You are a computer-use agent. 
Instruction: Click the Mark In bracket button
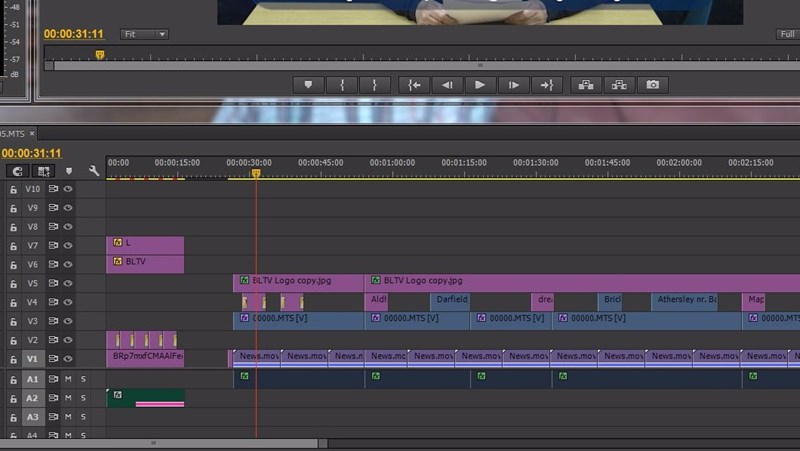[342, 85]
